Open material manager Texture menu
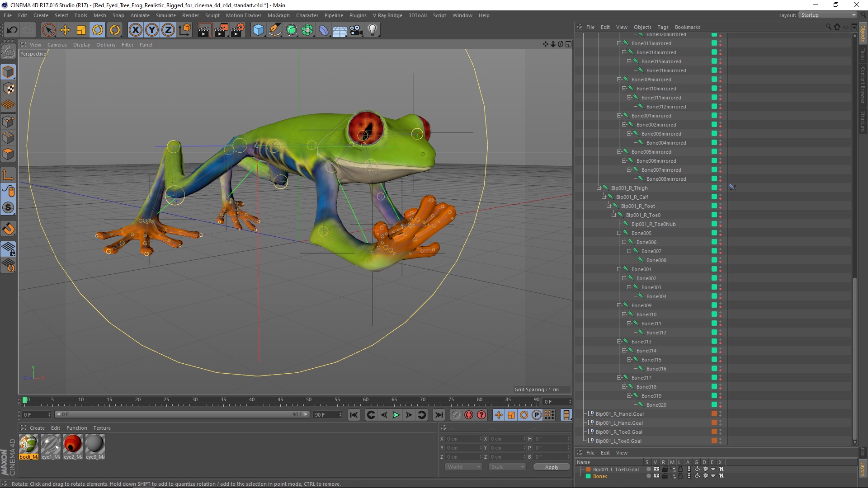 [102, 428]
